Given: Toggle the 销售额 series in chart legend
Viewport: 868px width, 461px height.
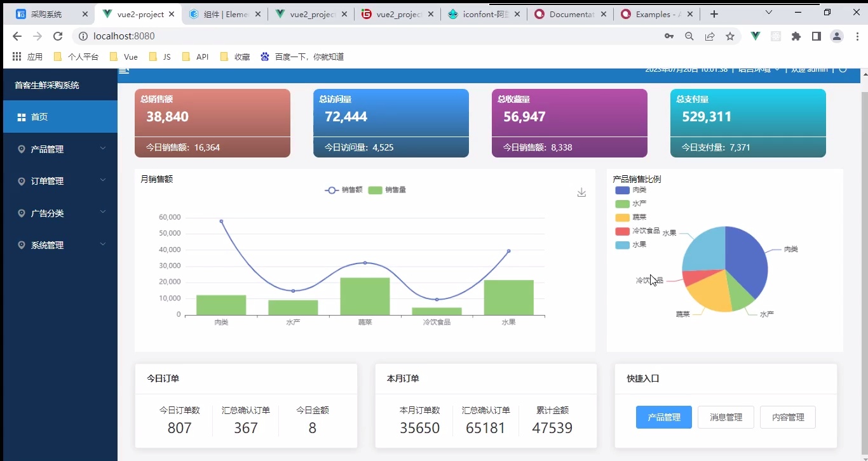Looking at the screenshot, I should [343, 190].
